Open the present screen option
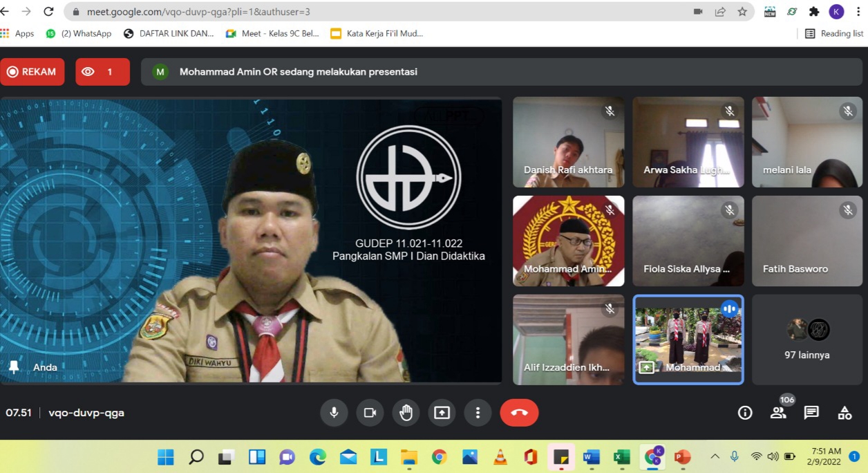This screenshot has width=868, height=473. 442,413
